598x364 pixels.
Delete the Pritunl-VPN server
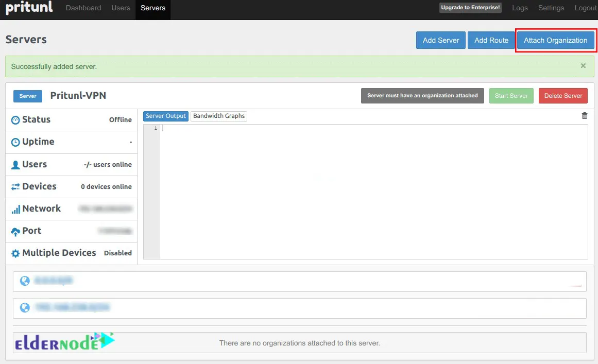[x=563, y=96]
